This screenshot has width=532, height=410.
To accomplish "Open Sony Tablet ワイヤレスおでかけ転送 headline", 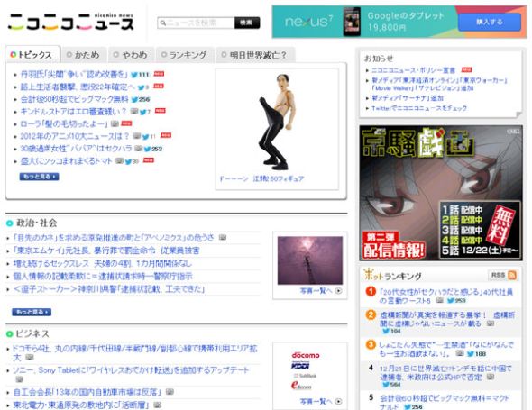I will point(131,370).
